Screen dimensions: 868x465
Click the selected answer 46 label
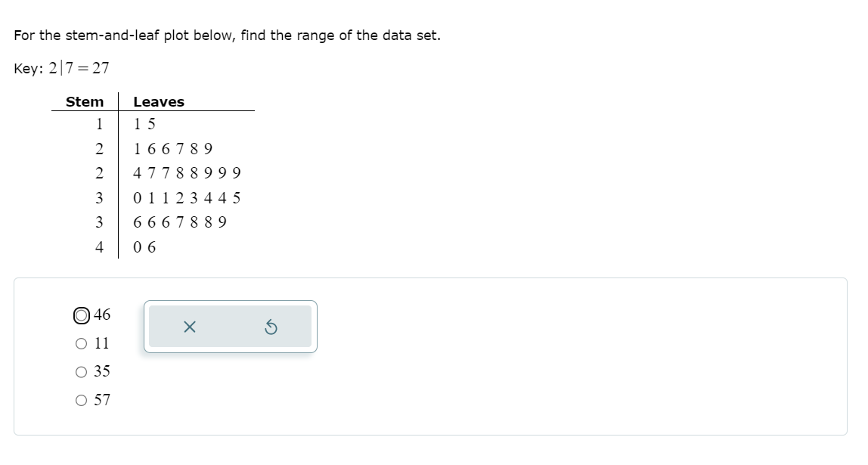tap(102, 315)
